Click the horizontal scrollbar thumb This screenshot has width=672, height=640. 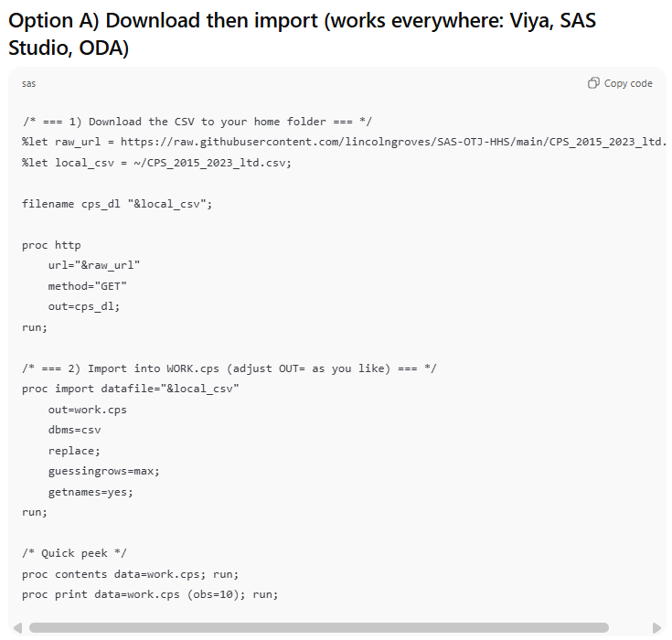tap(319, 628)
